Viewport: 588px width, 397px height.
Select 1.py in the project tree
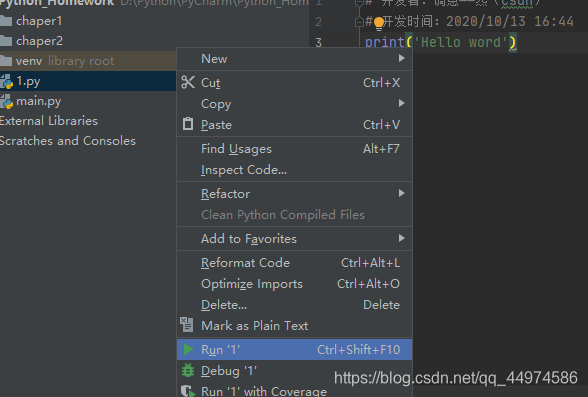pos(88,81)
